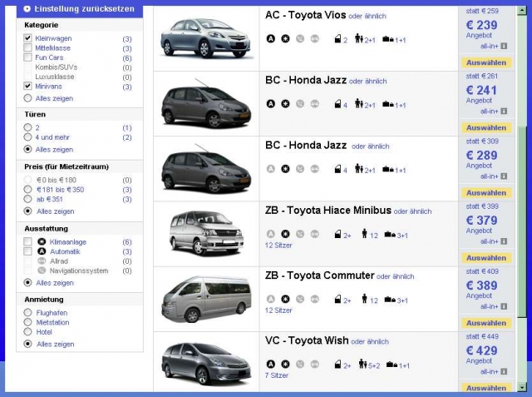Click the Toyota Commuter van thumbnail

(207, 299)
